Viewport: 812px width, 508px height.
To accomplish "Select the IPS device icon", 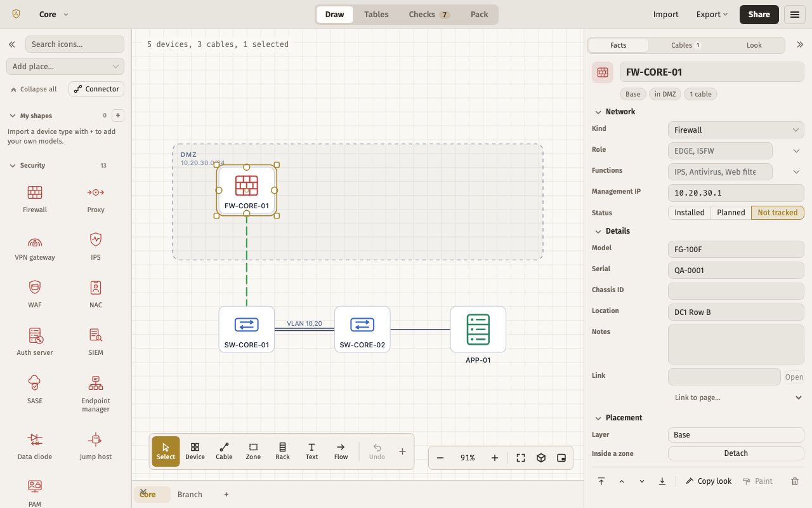I will 96,246.
